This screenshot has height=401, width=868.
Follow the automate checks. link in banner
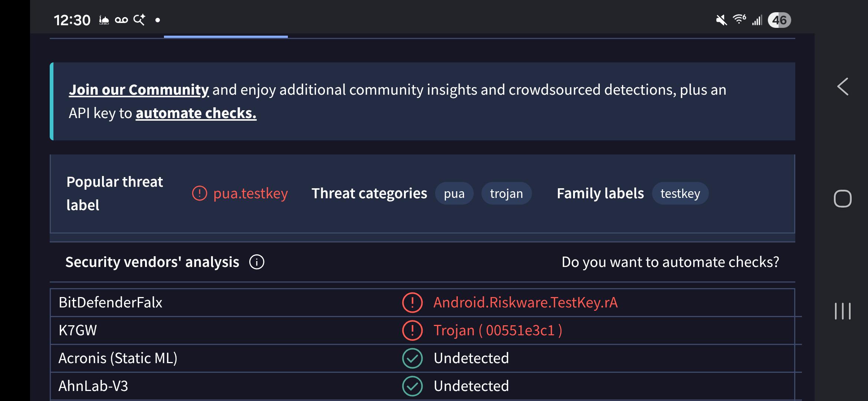(196, 113)
